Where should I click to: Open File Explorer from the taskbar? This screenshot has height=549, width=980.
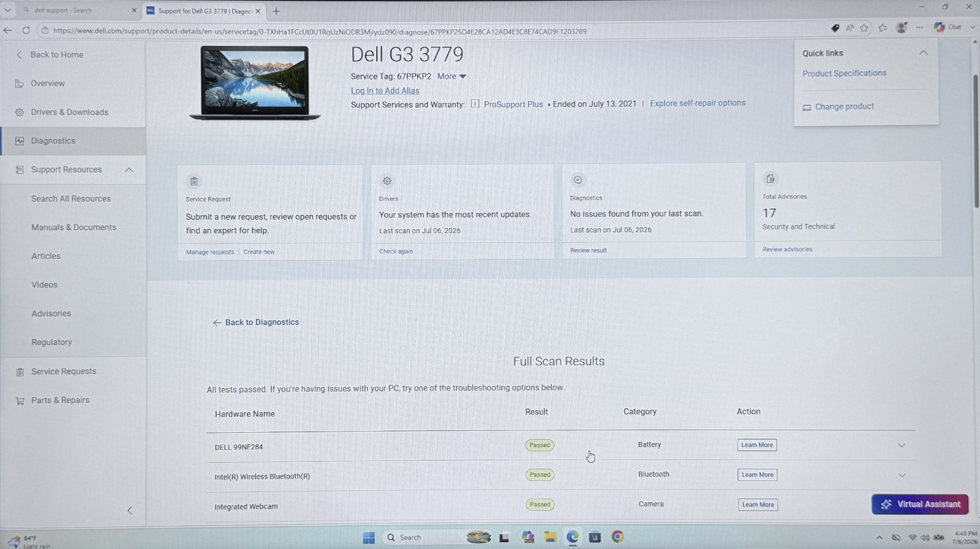[x=550, y=537]
